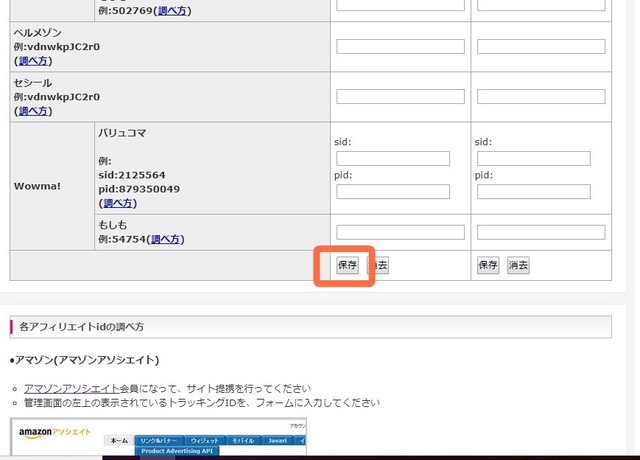This screenshot has width=640, height=460.
Task: Open the 調べ方 link in the セシール row
Action: (x=33, y=111)
